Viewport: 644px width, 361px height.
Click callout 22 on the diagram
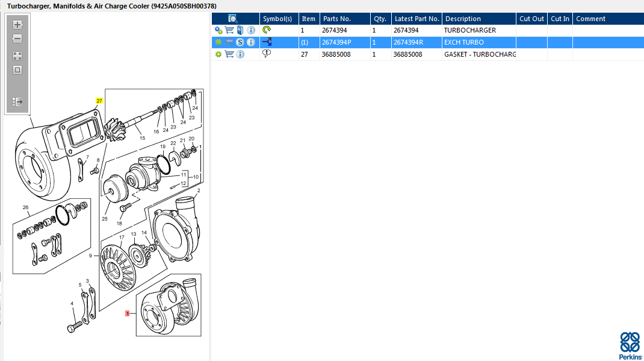(x=173, y=143)
